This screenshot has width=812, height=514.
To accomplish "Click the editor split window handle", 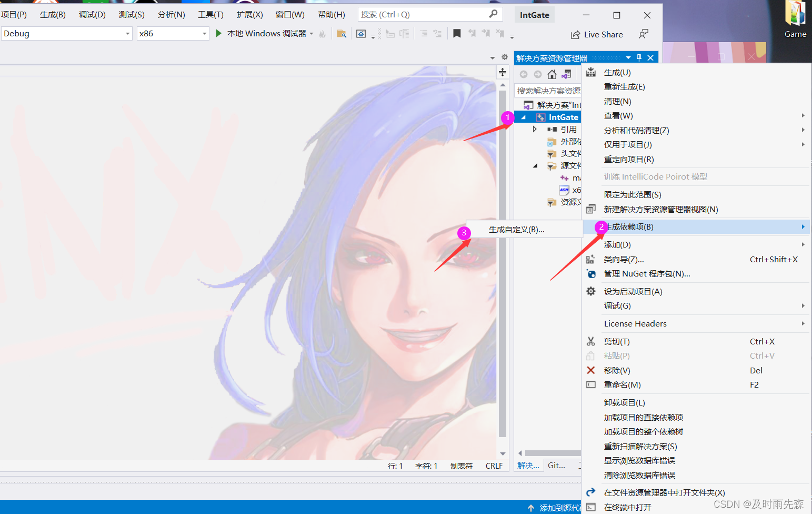I will [x=503, y=72].
